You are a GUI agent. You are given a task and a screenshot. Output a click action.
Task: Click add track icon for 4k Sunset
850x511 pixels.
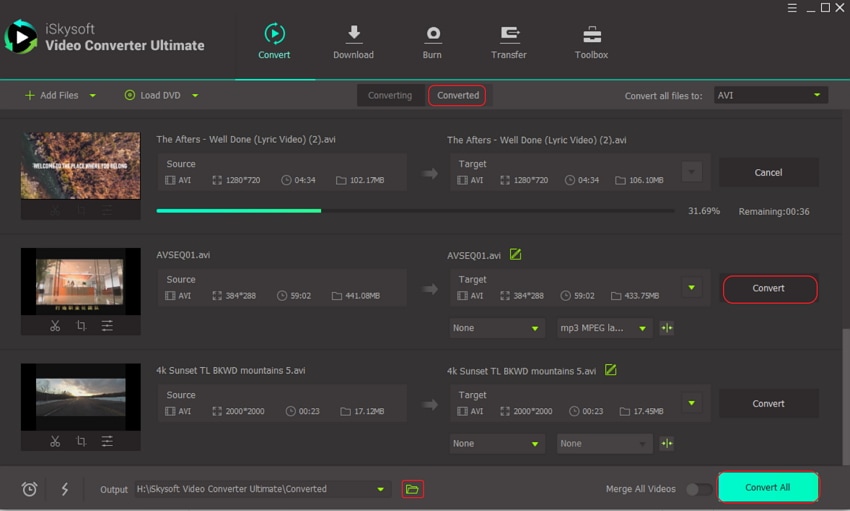pos(667,443)
